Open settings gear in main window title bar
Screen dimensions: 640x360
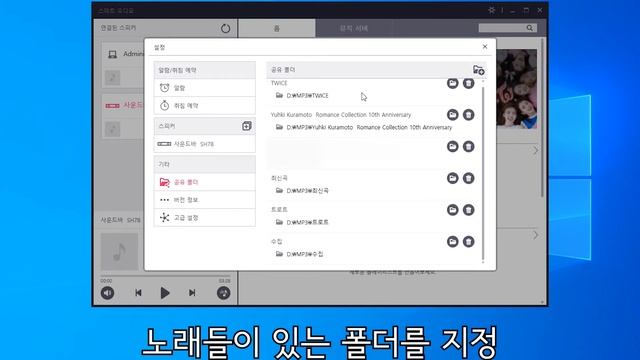(x=491, y=10)
